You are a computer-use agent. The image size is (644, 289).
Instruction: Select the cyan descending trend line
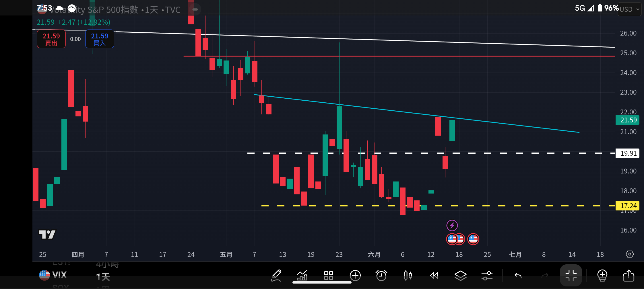417,114
